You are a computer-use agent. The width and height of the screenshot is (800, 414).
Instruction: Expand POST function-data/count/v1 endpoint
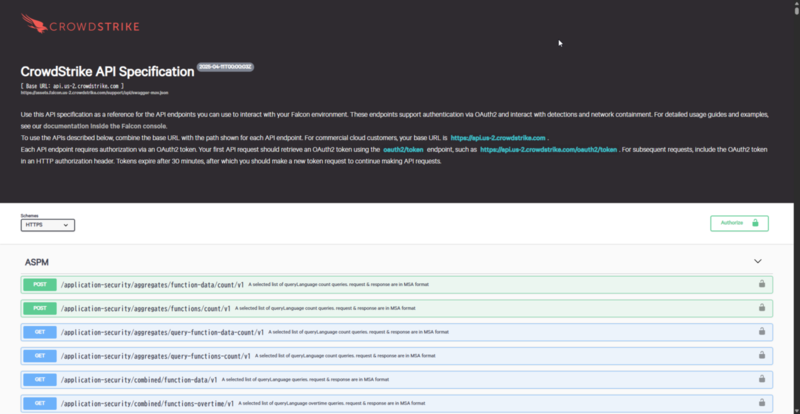pos(397,285)
